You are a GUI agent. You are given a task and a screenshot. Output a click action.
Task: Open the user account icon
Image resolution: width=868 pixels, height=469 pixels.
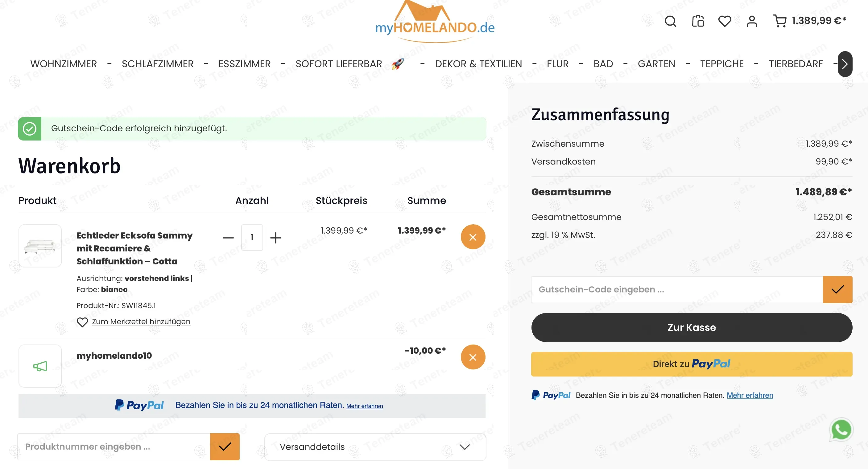pyautogui.click(x=752, y=21)
